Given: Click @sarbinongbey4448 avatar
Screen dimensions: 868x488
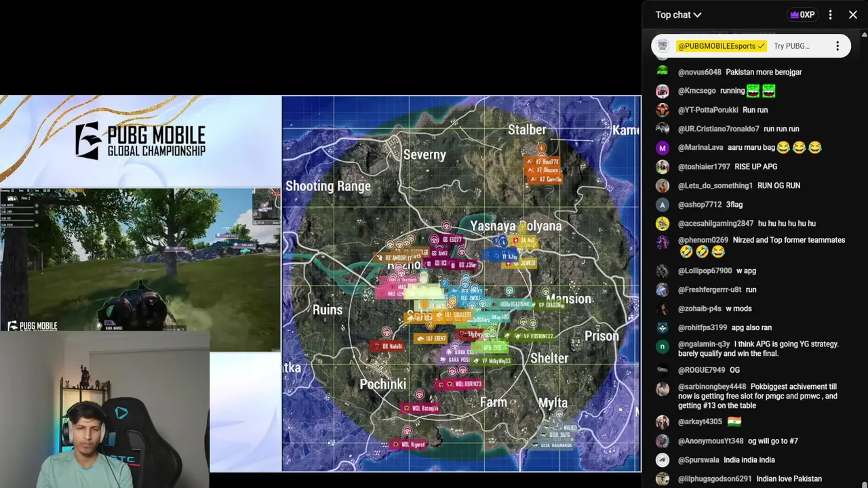Looking at the screenshot, I should (x=663, y=389).
